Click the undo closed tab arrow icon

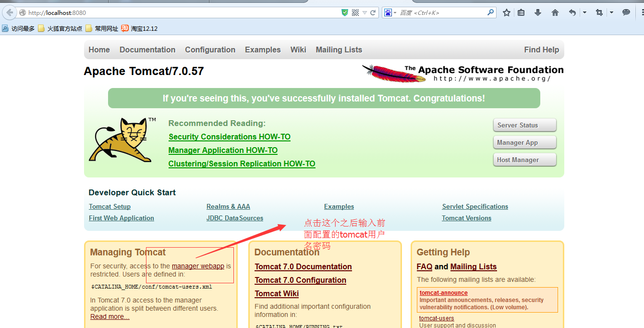click(x=572, y=13)
